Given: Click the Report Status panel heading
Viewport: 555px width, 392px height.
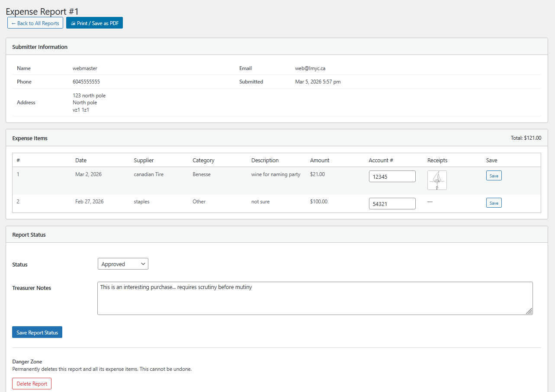Looking at the screenshot, I should [29, 235].
